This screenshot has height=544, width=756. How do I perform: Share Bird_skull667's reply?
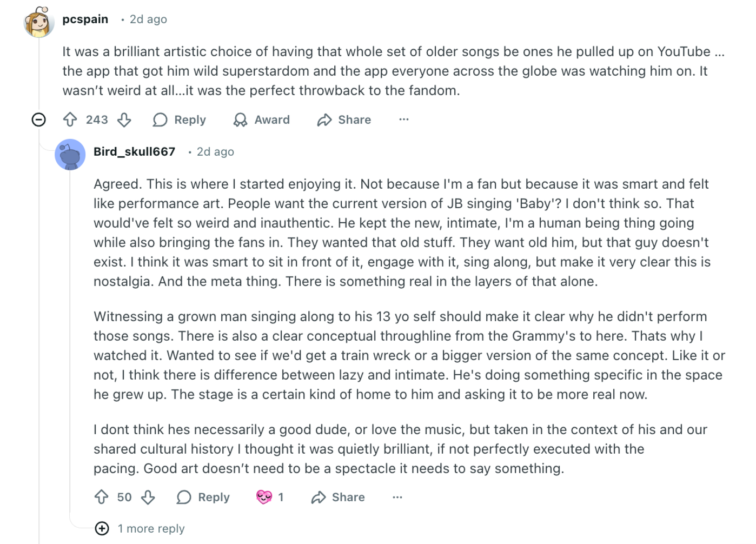(338, 497)
